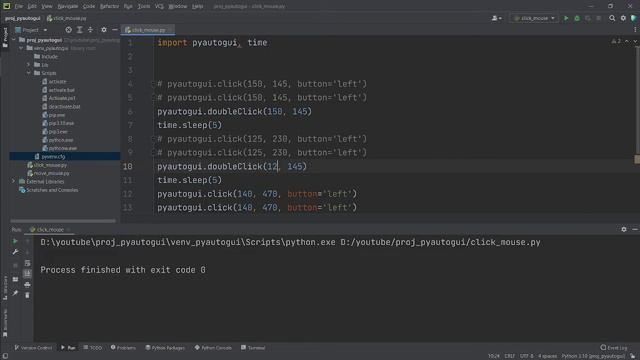
Task: Select pyvenv.cfg in project tree
Action: coord(53,156)
